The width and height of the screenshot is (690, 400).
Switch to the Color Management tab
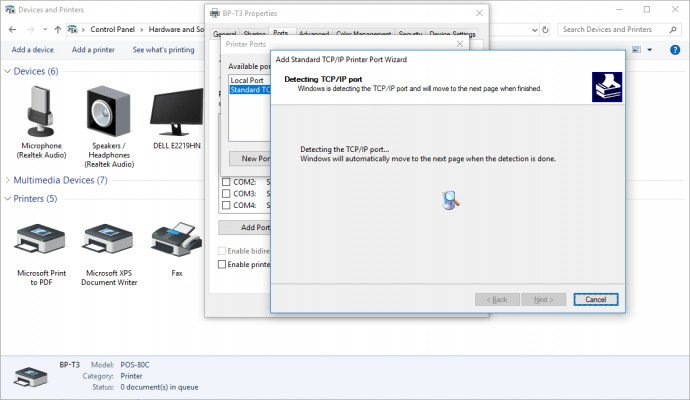363,34
